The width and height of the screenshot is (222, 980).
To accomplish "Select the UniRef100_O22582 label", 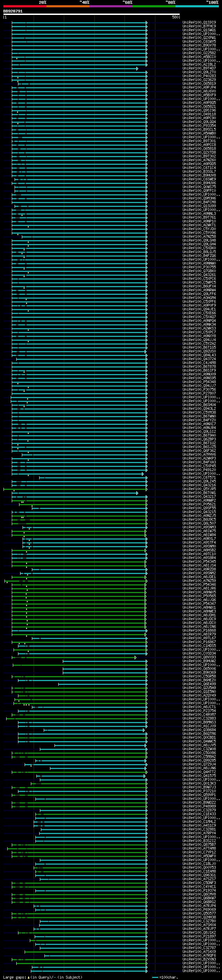I will click(199, 53).
